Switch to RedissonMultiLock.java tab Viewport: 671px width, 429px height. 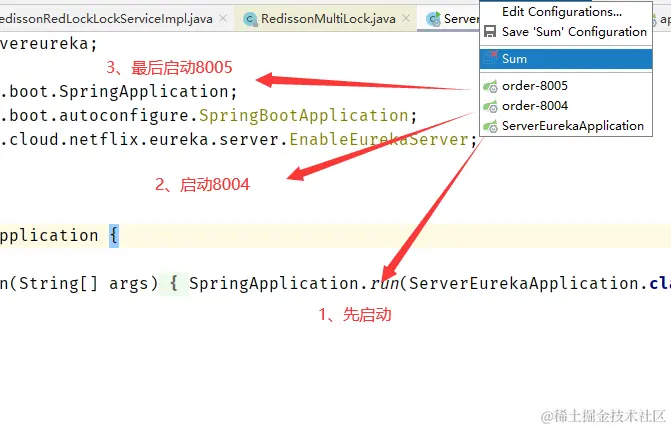328,19
